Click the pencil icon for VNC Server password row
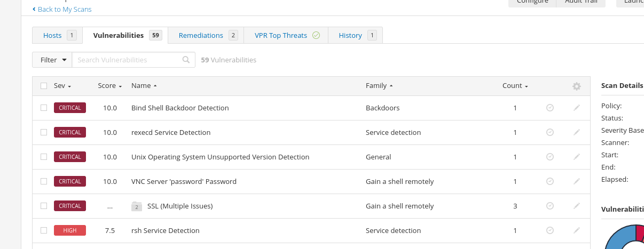The image size is (644, 249). pyautogui.click(x=576, y=181)
